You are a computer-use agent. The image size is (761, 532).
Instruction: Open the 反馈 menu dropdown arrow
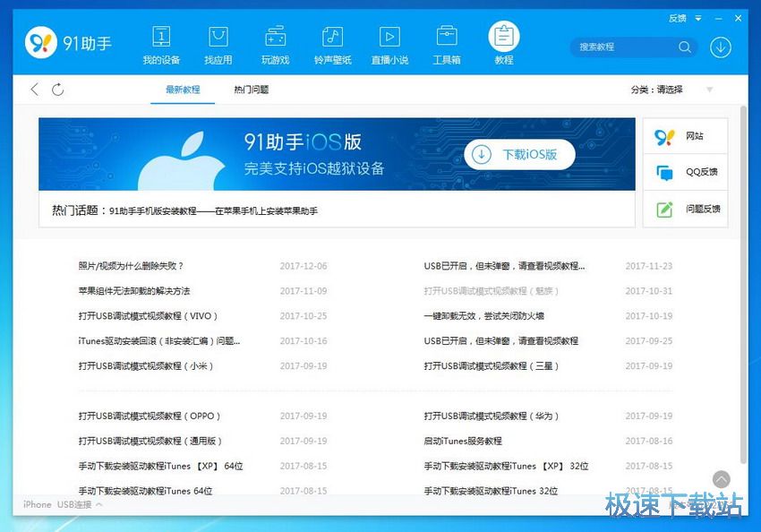click(x=698, y=19)
